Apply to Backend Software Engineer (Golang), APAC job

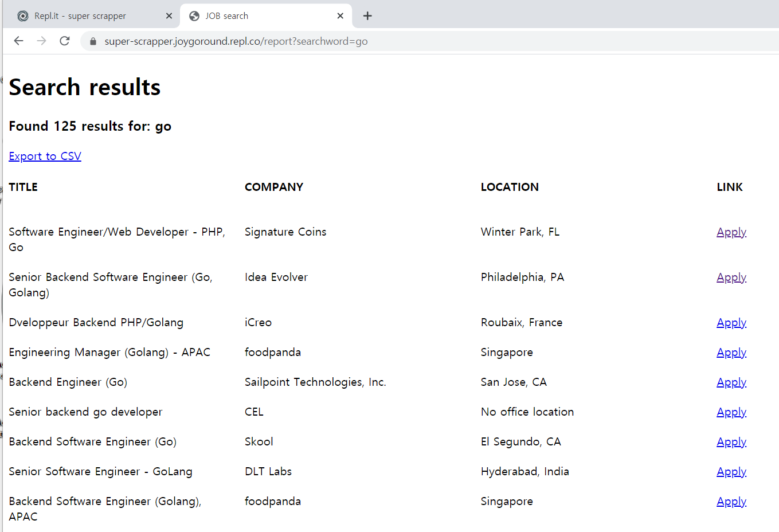(x=731, y=501)
